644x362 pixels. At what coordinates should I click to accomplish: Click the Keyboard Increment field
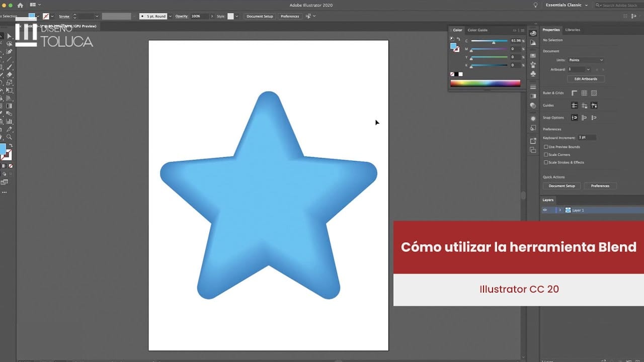[x=587, y=137]
